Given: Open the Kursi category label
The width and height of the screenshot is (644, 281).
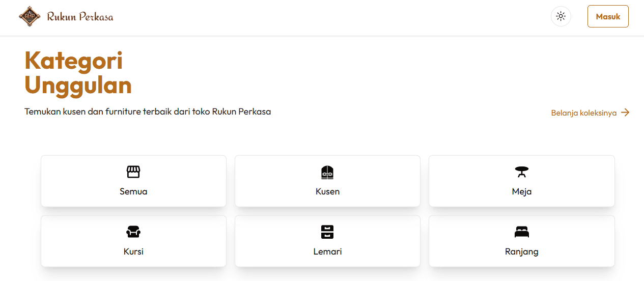Looking at the screenshot, I should pyautogui.click(x=133, y=251).
